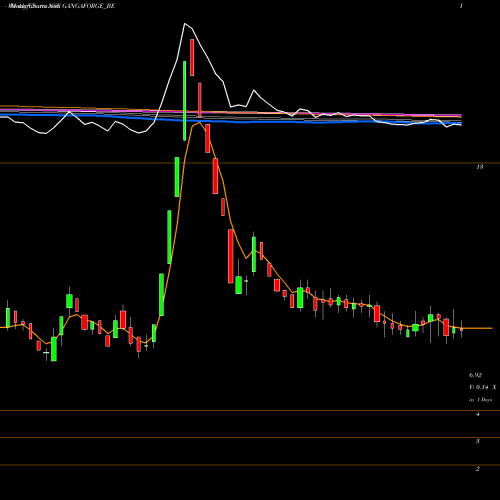The height and width of the screenshot is (500, 500).
Task: Click the price axis label 4
Action: coord(478,414)
